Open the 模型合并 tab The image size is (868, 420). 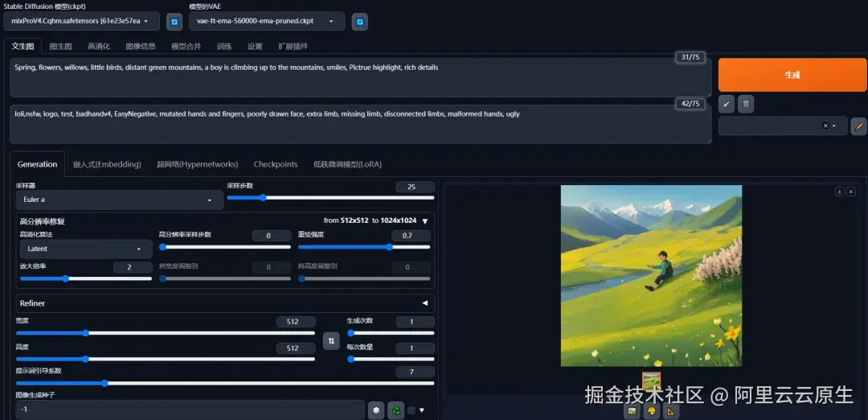(186, 47)
